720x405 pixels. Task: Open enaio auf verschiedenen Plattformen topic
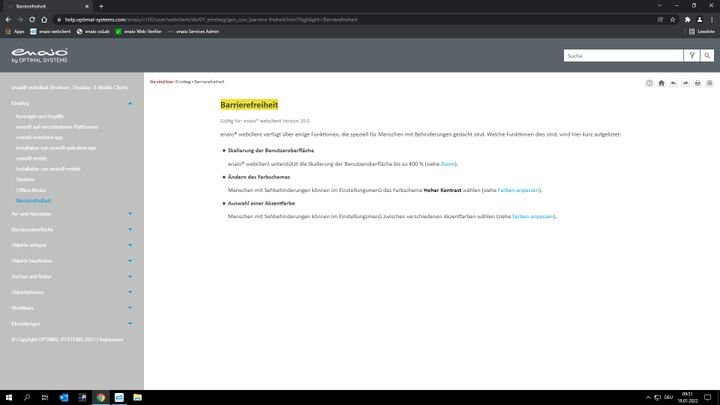pyautogui.click(x=57, y=127)
